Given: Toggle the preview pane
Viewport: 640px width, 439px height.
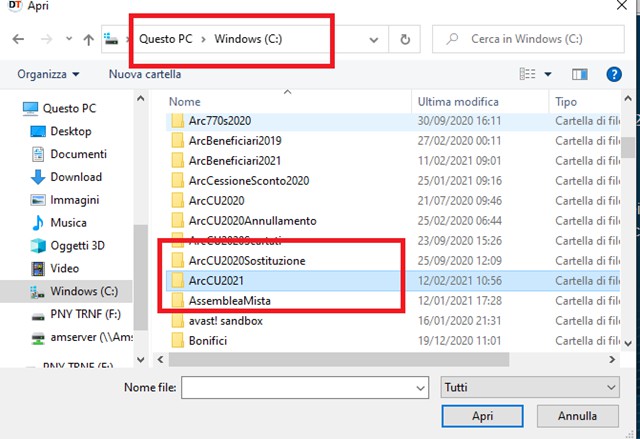Looking at the screenshot, I should tap(580, 74).
